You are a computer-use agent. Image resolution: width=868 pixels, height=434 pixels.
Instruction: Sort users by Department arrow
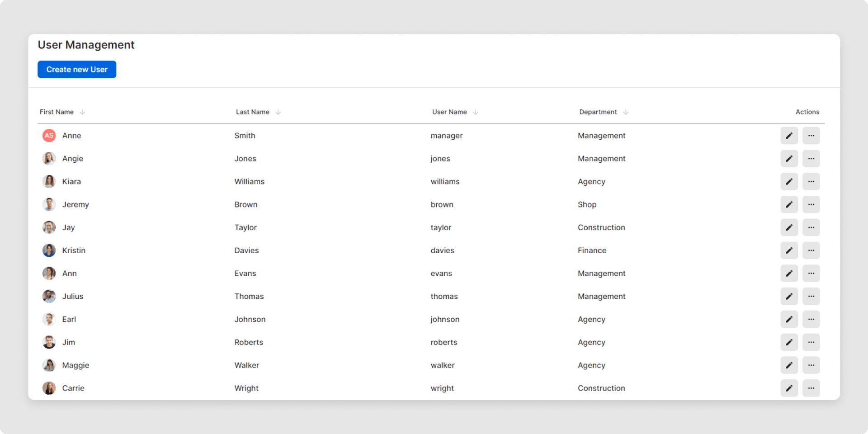(626, 112)
